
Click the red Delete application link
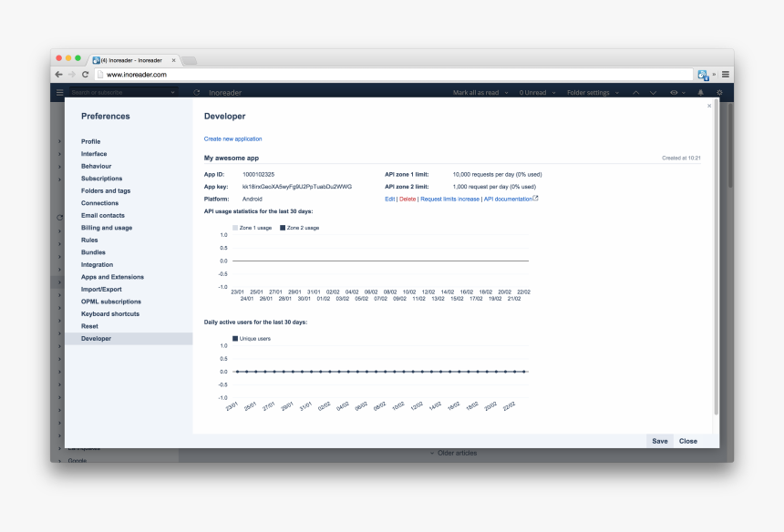[407, 199]
